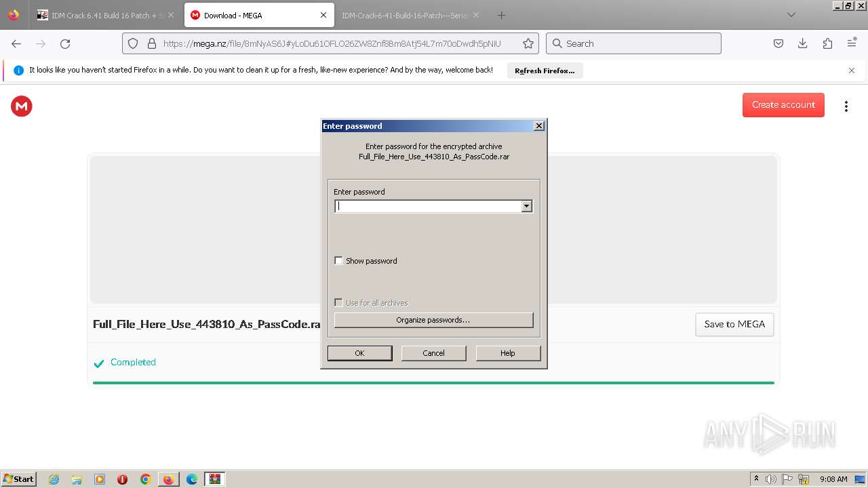Open Organize passwords button
Screen dimensions: 868x488
pyautogui.click(x=434, y=320)
